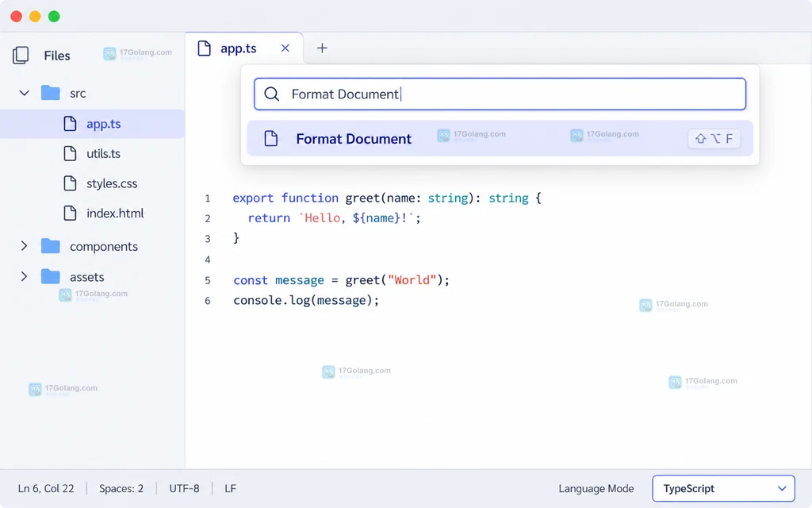
Task: Click the components folder icon
Action: click(x=50, y=246)
